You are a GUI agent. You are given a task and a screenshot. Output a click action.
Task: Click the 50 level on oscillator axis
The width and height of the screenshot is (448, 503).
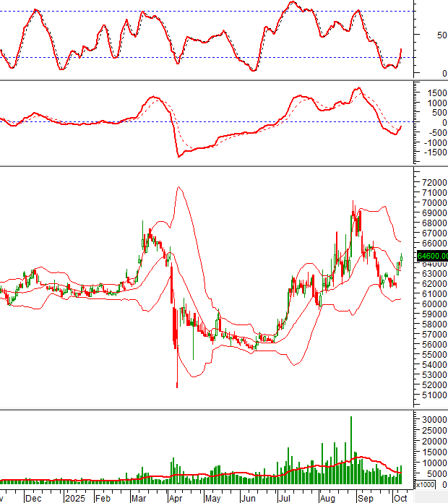tap(441, 35)
